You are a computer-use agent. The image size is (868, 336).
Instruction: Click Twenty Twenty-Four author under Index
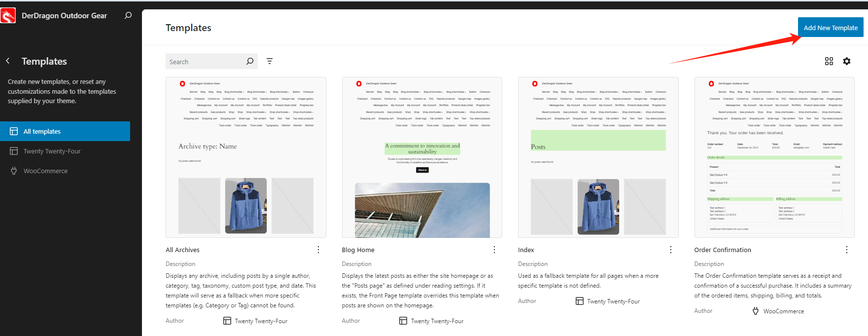click(x=613, y=301)
